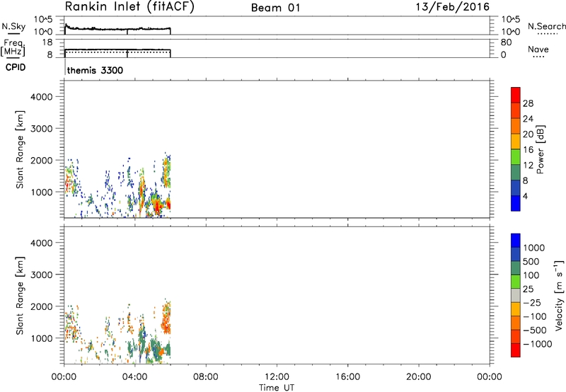Click the red top of Power colorbar

[x=516, y=93]
